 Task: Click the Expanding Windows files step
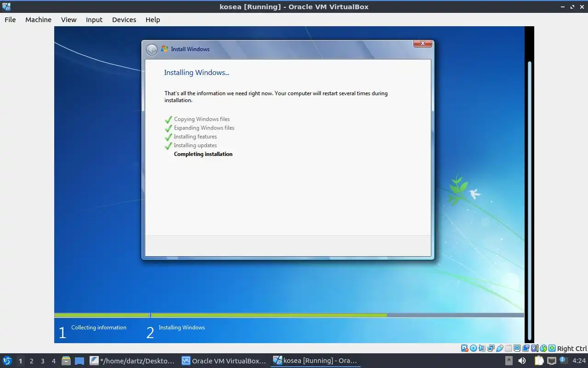[204, 128]
